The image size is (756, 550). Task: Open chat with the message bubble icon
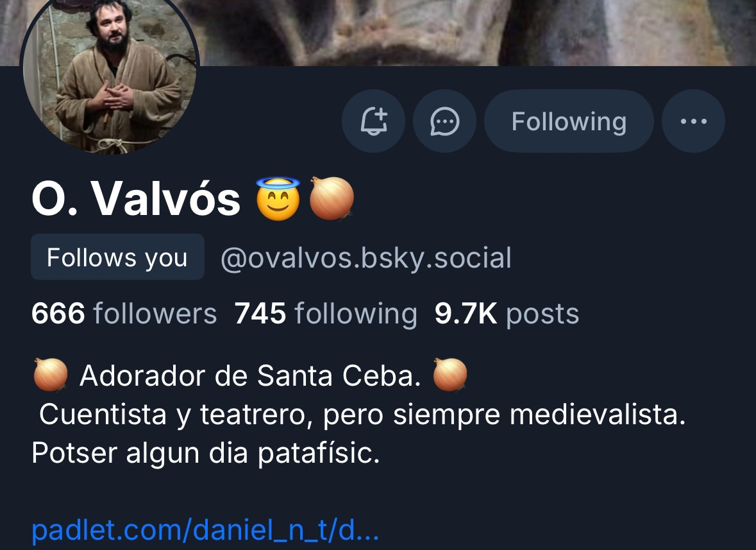pos(444,121)
